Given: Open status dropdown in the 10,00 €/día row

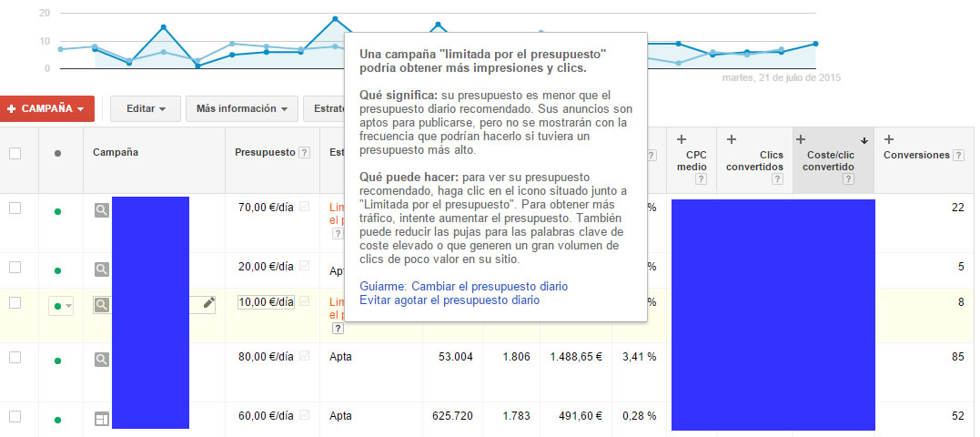Looking at the screenshot, I should [61, 306].
